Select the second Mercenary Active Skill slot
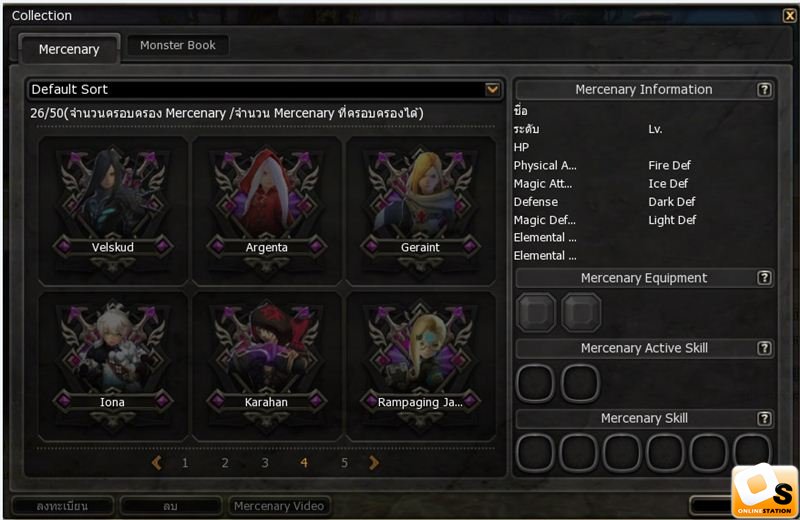This screenshot has width=800, height=520. [580, 383]
